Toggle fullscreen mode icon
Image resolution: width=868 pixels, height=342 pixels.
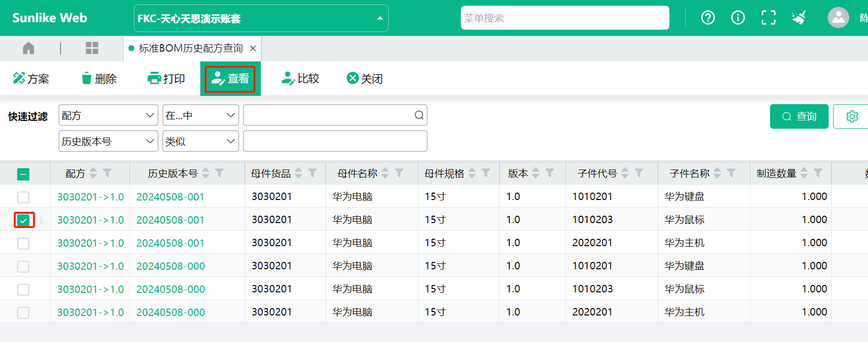point(768,18)
